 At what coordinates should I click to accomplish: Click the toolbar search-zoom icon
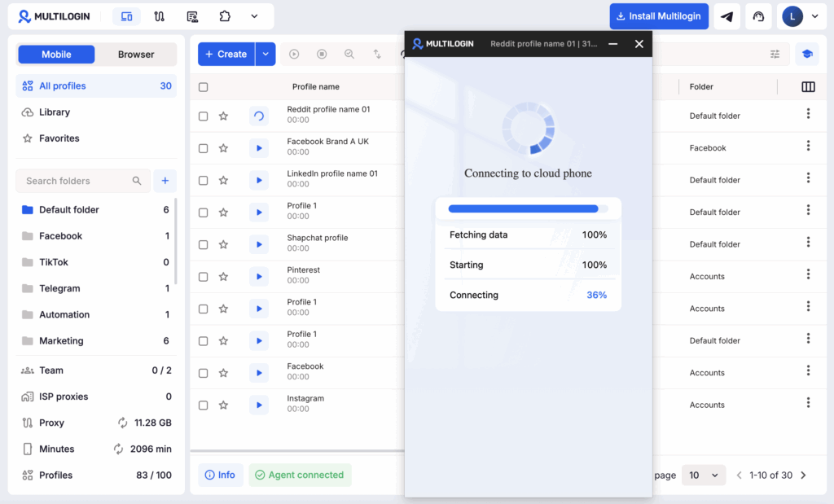pyautogui.click(x=349, y=55)
